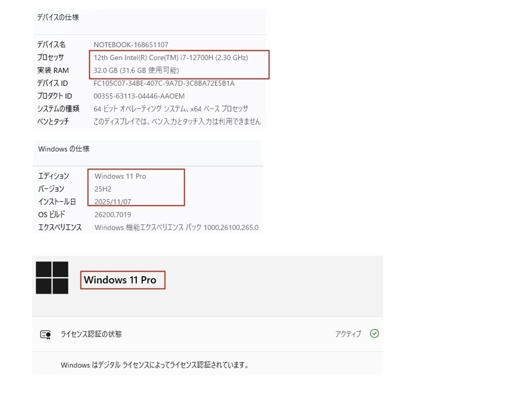Select the プロダクト ID value text
Viewport: 532px width, 402px height.
pyautogui.click(x=139, y=96)
